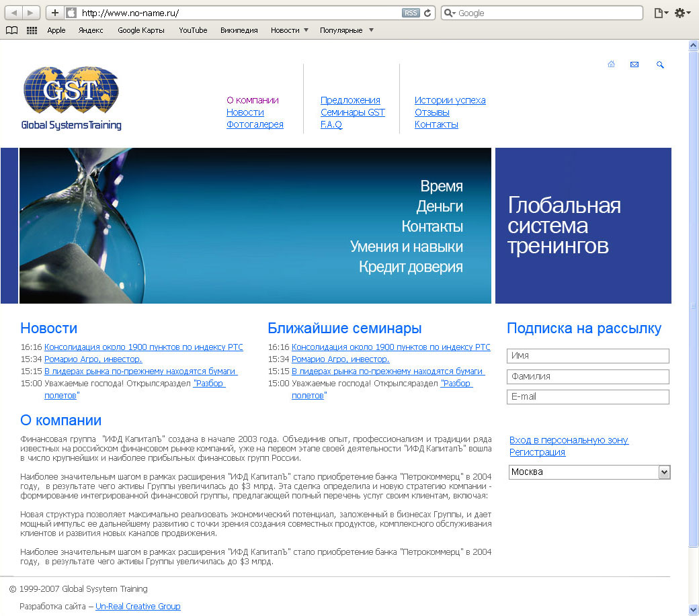Click the add bookmark plus button
This screenshot has height=616, width=699.
55,13
